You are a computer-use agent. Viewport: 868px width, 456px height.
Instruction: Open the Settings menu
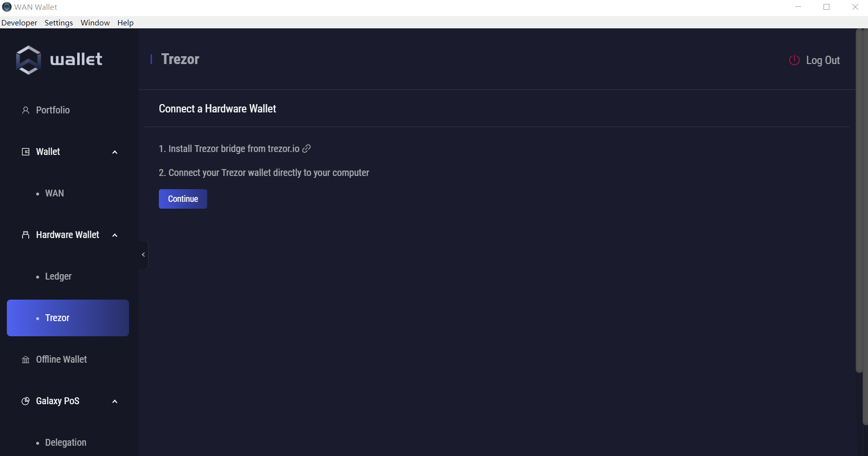point(59,22)
